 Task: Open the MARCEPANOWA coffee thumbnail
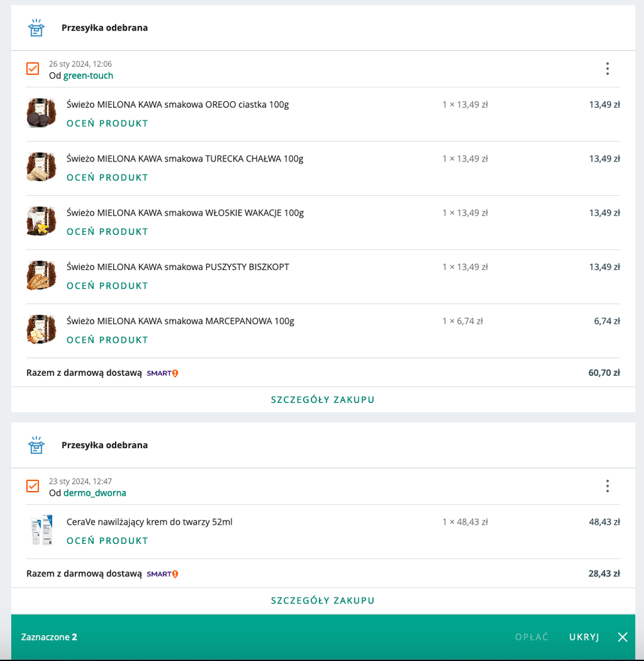(41, 330)
